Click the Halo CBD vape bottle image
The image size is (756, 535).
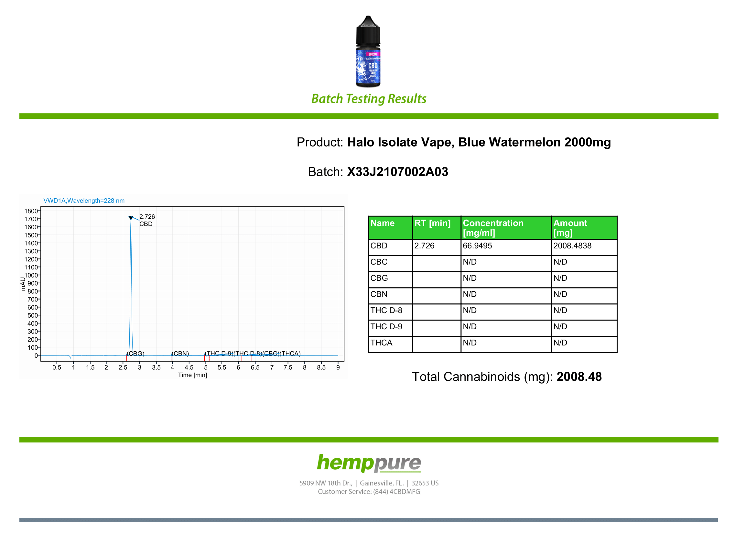point(368,52)
